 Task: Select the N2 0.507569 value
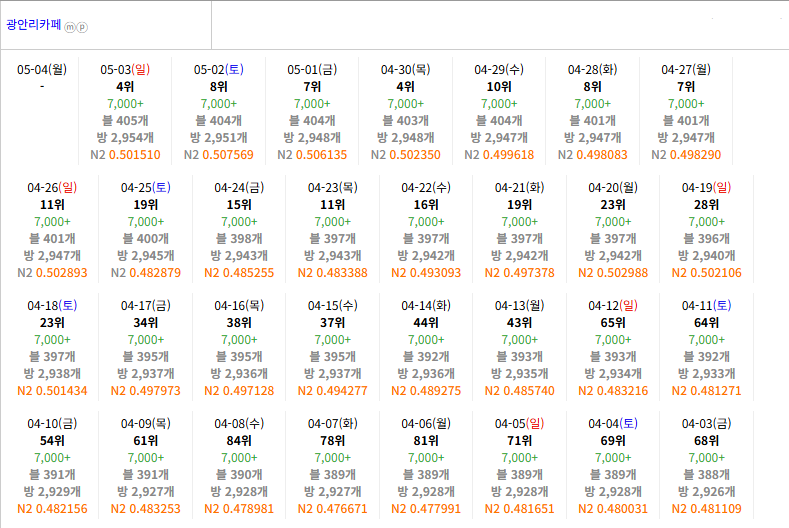tap(219, 155)
